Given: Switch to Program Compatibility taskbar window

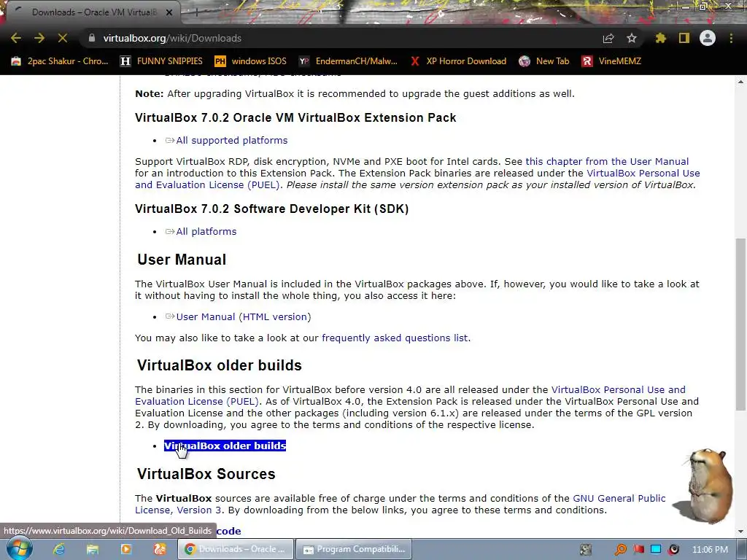Looking at the screenshot, I should coord(354,549).
